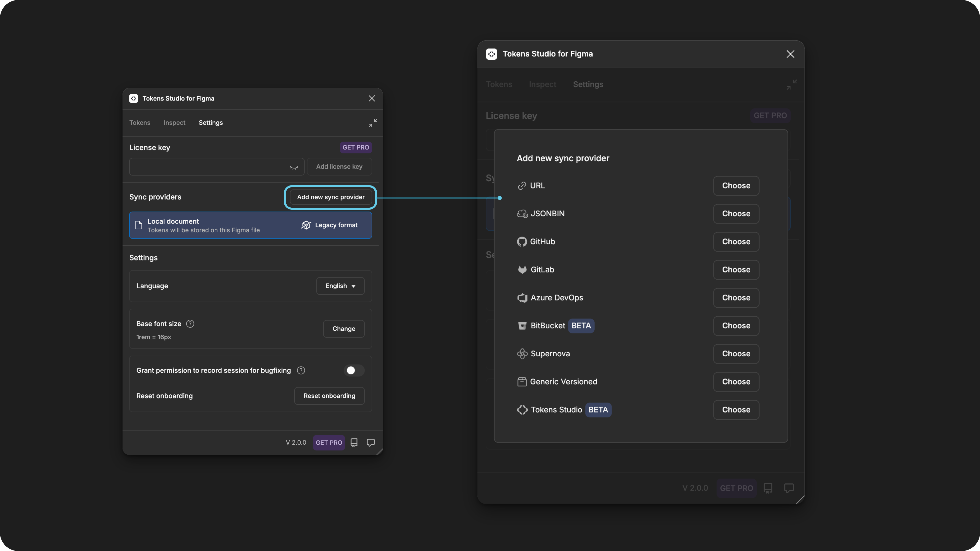Image resolution: width=980 pixels, height=551 pixels.
Task: Choose Generic Versioned sync provider
Action: 736,382
